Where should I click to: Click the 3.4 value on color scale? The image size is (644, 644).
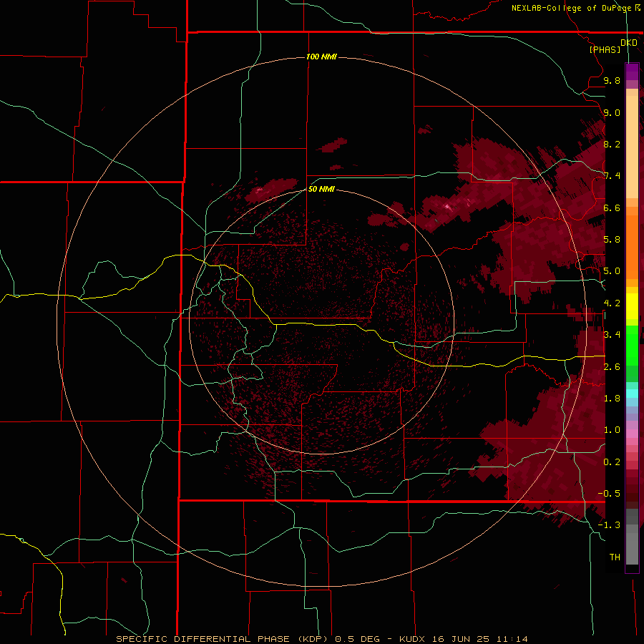[x=612, y=335]
